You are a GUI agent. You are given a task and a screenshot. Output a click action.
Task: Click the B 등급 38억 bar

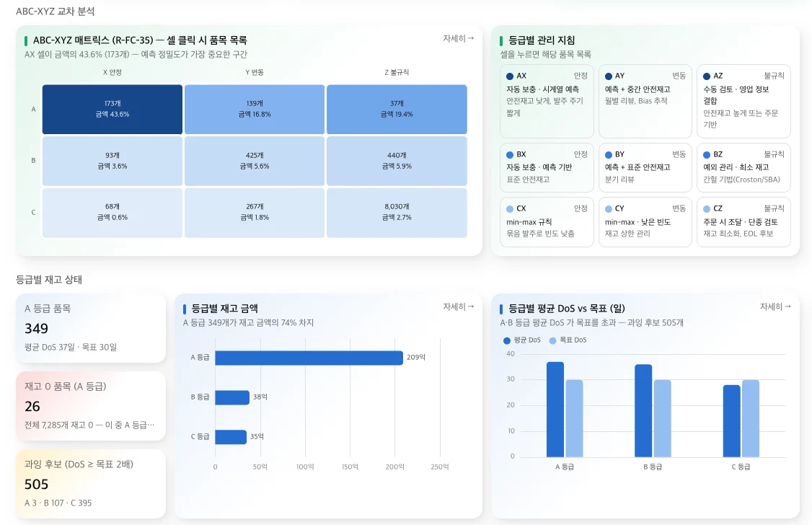pos(232,397)
